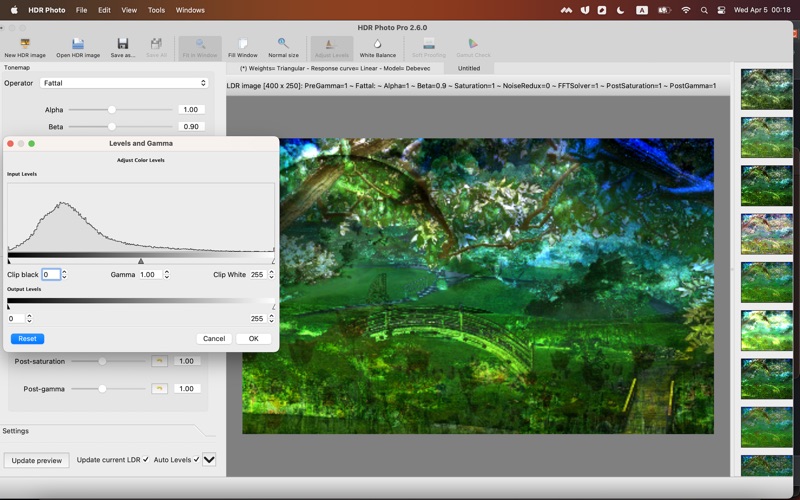The image size is (800, 500).
Task: Click the Do Not Disturb moon icon
Action: click(620, 10)
